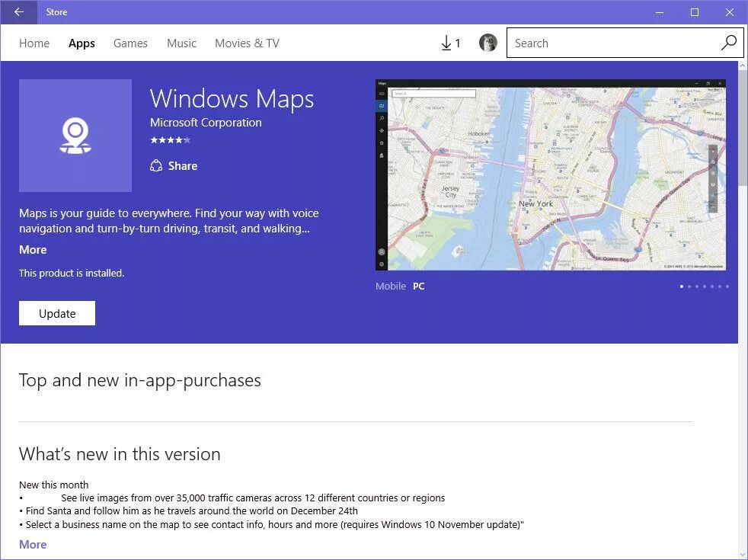Open the four-star rating of Windows Maps
748x560 pixels.
[x=171, y=139]
